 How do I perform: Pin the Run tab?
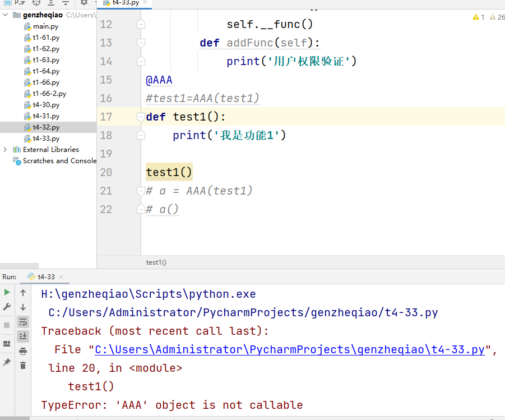[6, 362]
